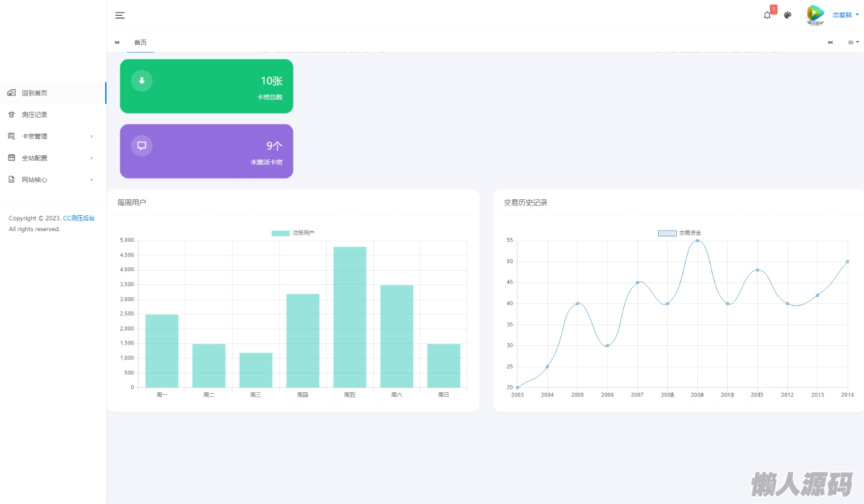Click the user avatar image

coord(815,15)
